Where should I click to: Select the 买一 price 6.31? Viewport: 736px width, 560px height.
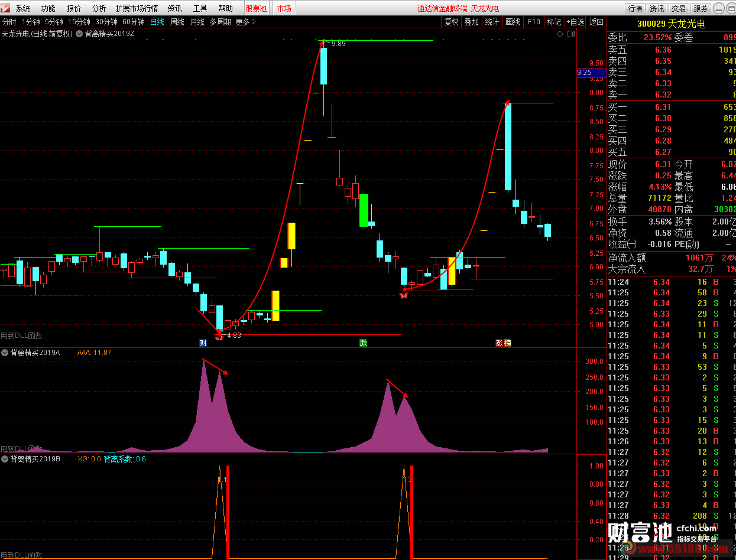tap(663, 107)
